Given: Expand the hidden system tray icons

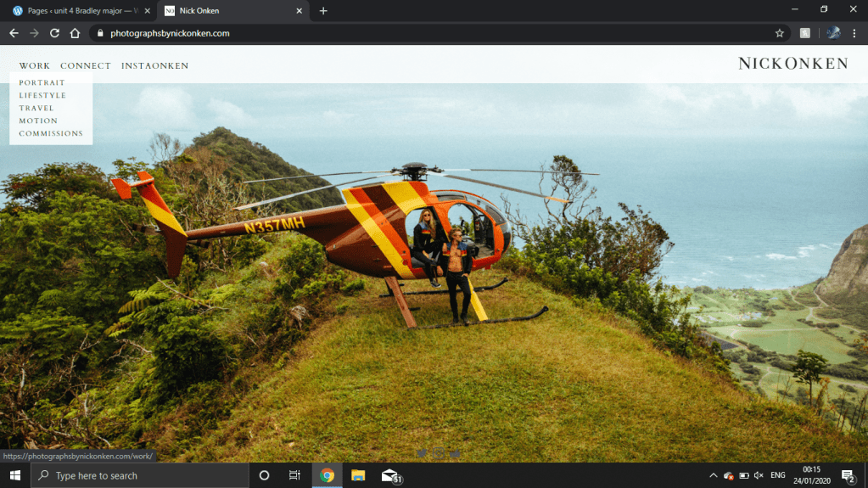Looking at the screenshot, I should click(713, 475).
